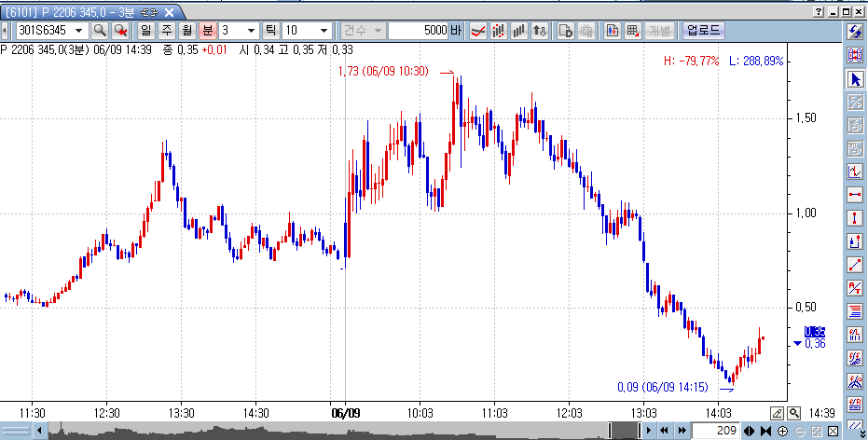Open the tick interval dropdown showing 10
Viewport: 868px width, 440px height.
point(324,31)
